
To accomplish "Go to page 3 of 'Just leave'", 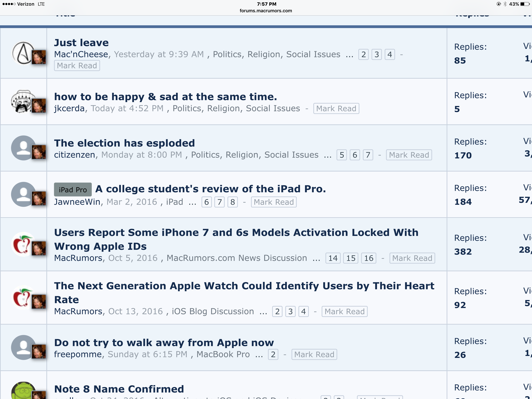I will pos(377,54).
